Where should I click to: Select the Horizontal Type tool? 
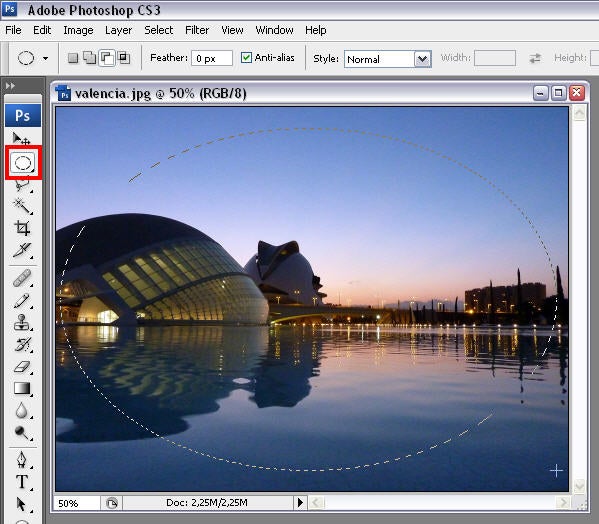tap(22, 482)
